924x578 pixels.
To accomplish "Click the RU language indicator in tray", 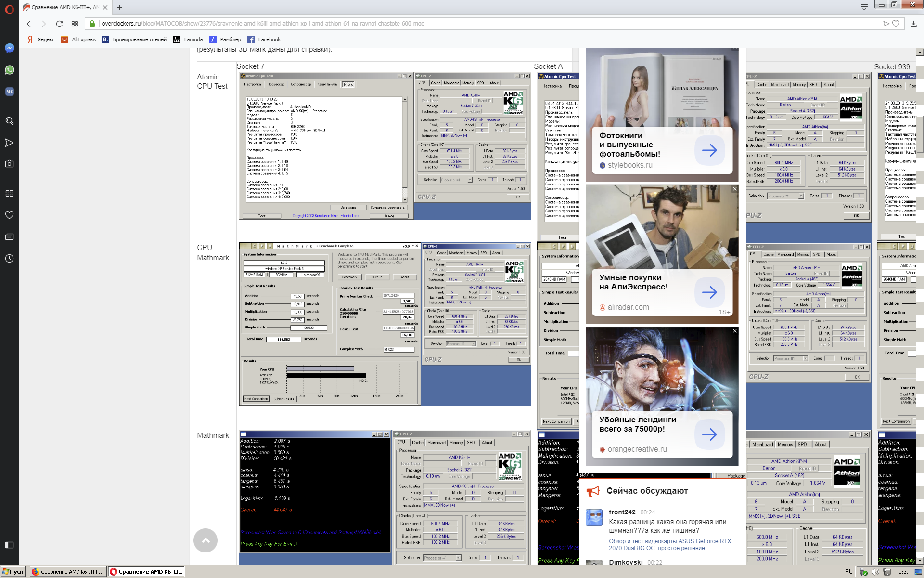I will point(848,572).
